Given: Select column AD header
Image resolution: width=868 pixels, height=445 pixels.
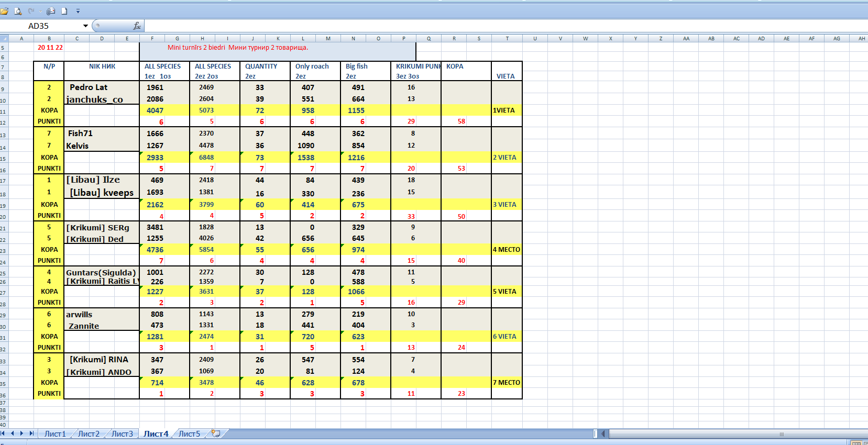Looking at the screenshot, I should point(761,38).
